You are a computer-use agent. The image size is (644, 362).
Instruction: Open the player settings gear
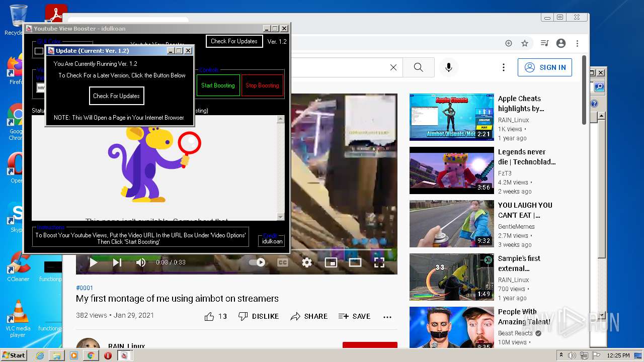coord(307,262)
